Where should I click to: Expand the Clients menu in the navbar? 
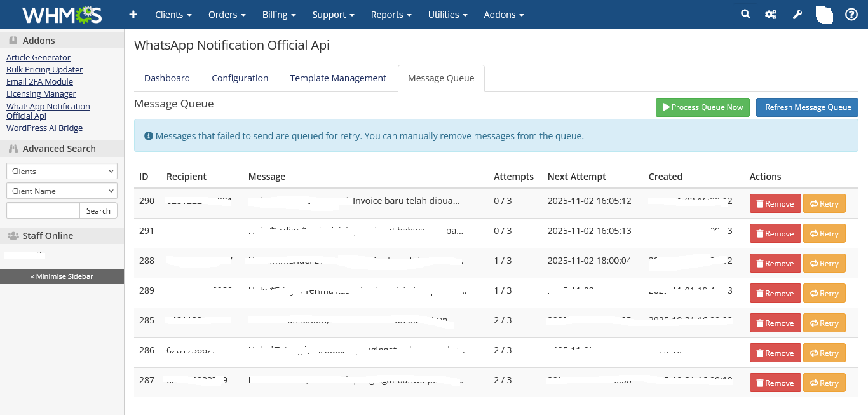(x=173, y=14)
